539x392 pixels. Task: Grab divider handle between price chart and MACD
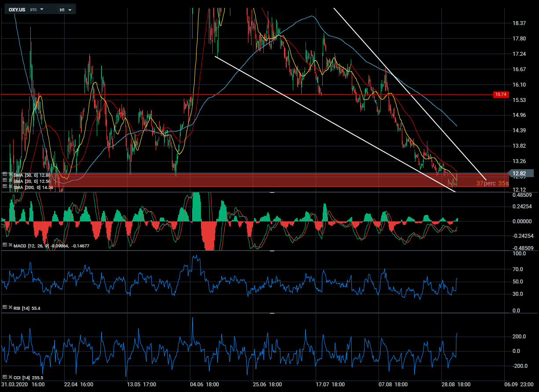tap(272, 192)
